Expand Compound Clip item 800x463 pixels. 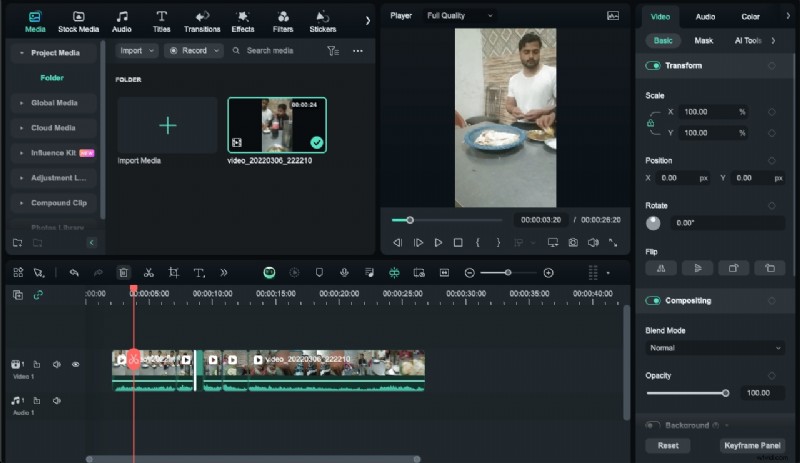click(x=21, y=203)
